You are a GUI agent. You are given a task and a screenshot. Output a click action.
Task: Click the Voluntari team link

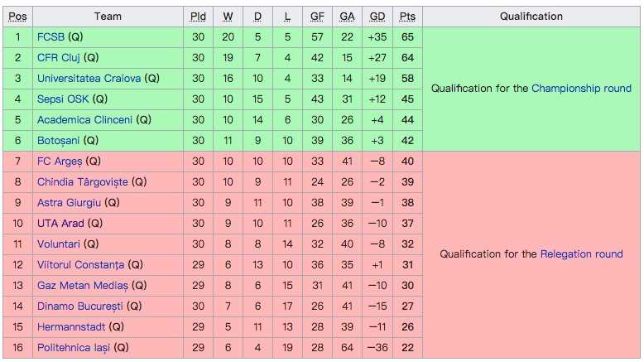[x=58, y=244]
